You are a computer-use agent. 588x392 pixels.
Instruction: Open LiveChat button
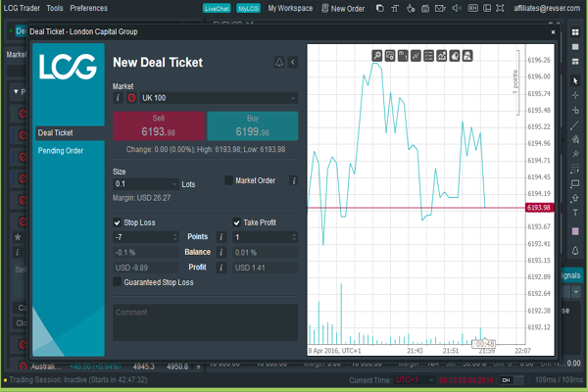(x=217, y=8)
